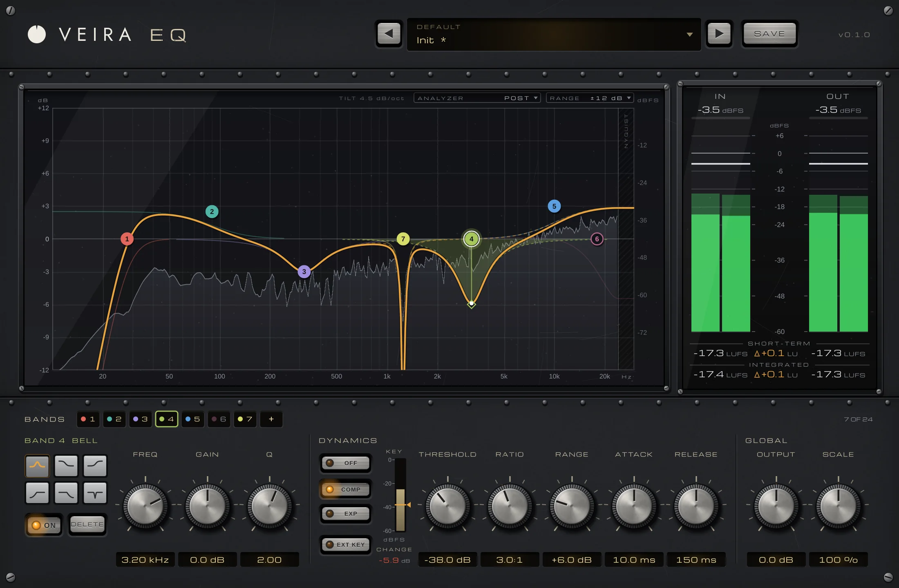899x588 pixels.
Task: Click band node 3 on the EQ graph
Action: 304,272
